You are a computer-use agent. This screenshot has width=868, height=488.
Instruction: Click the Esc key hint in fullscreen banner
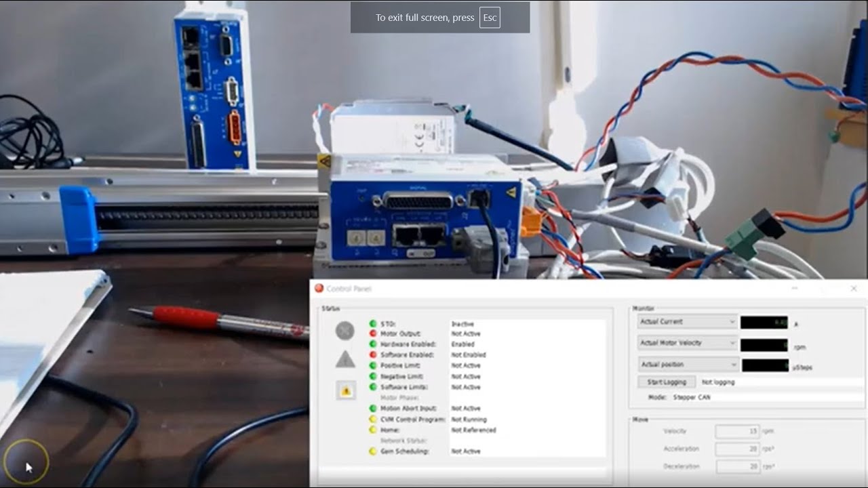click(490, 18)
